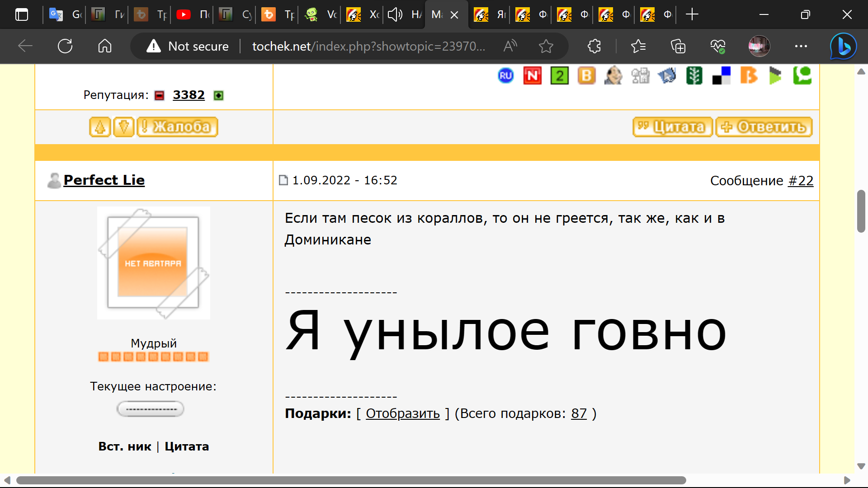Click the horizontal scrollbar right arrow
This screenshot has width=868, height=488.
[x=847, y=480]
